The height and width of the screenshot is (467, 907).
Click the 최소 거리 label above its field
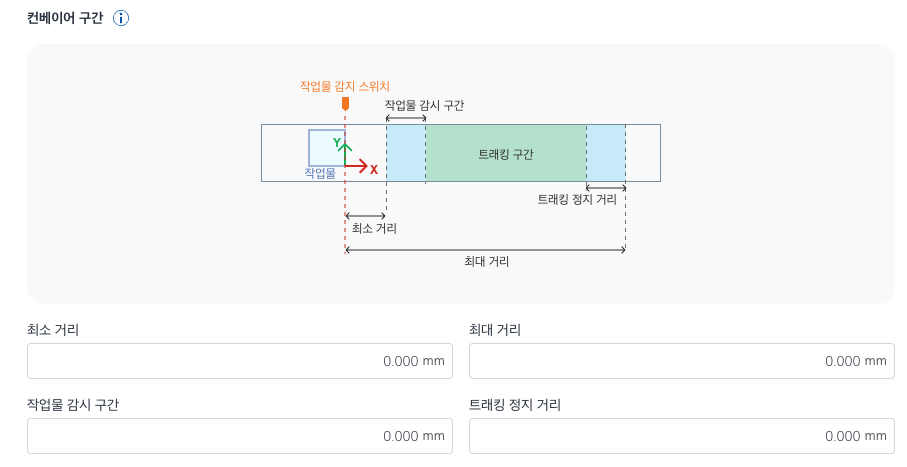[x=53, y=330]
